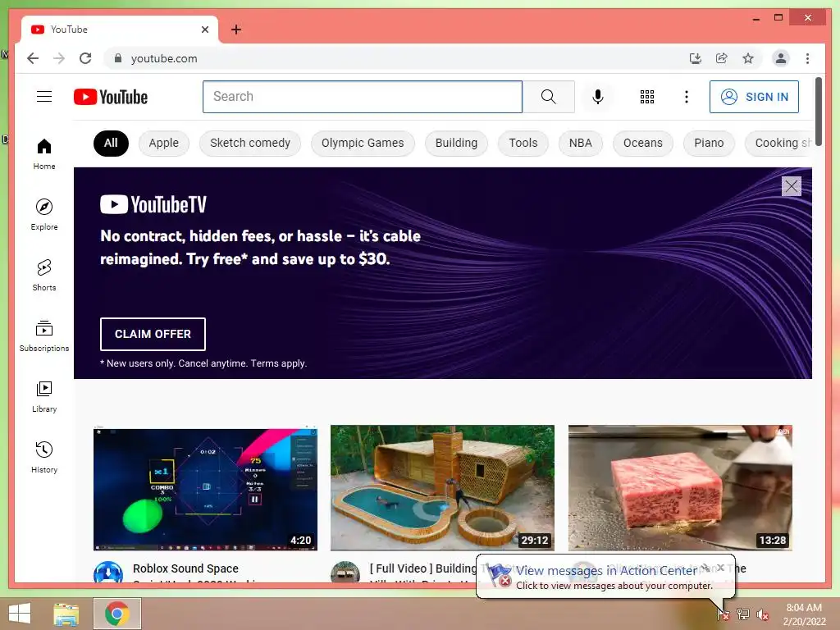Open the YouTube hamburger guide menu

(x=44, y=97)
